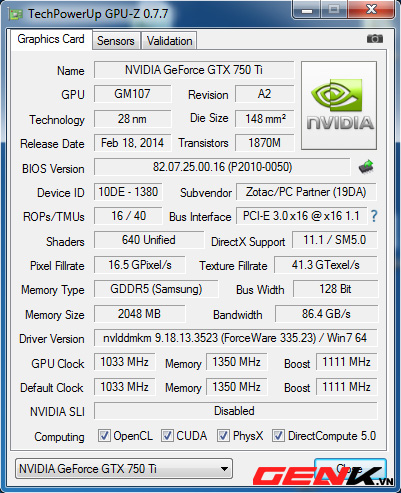The image size is (401, 493).
Task: Click the GPU field GM107
Action: coord(132,94)
